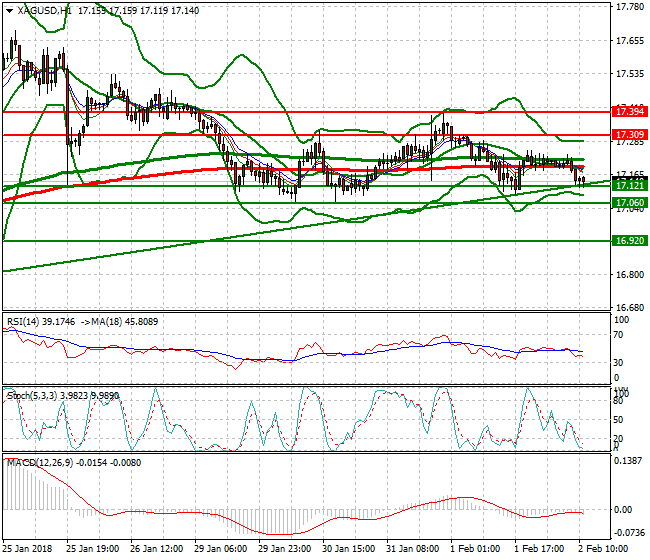This screenshot has height=560, width=650.
Task: Select the XAGUSD,H1 chart title text
Action: click(x=45, y=11)
